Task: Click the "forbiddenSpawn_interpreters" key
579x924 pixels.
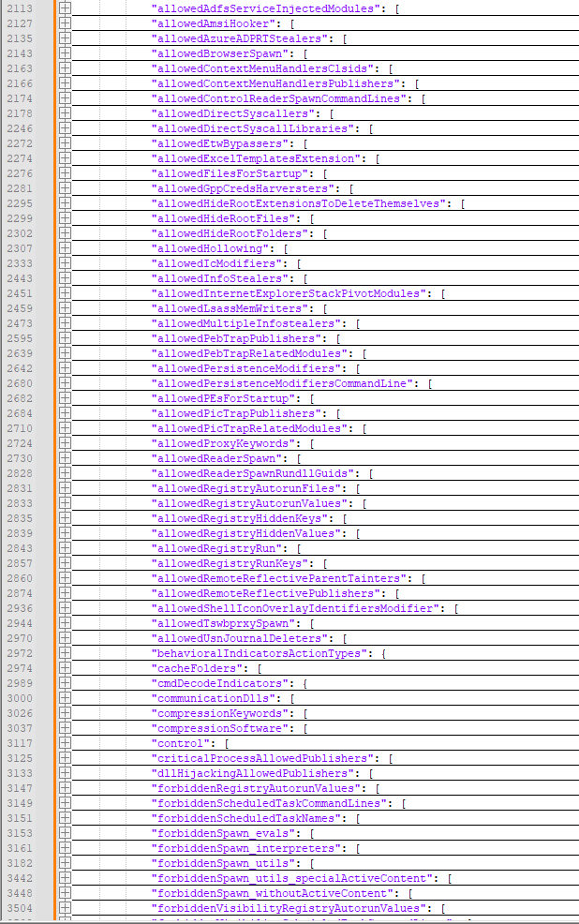Action: pyautogui.click(x=251, y=848)
